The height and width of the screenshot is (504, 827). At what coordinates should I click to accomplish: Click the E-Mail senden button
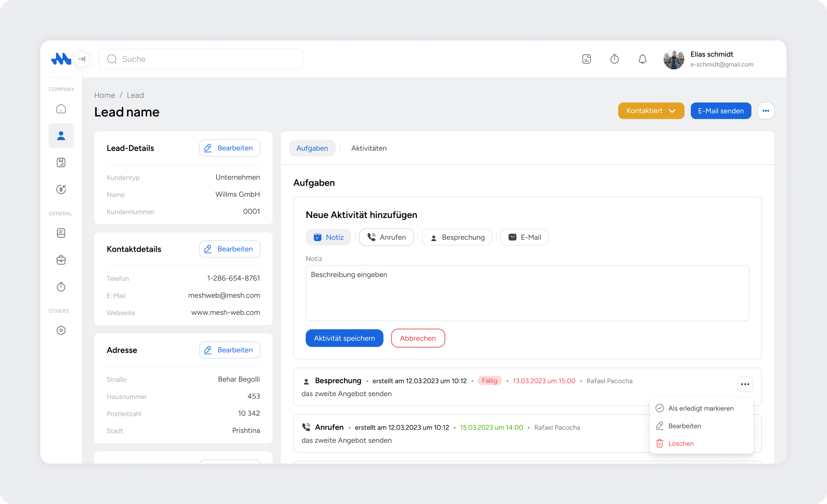tap(721, 110)
